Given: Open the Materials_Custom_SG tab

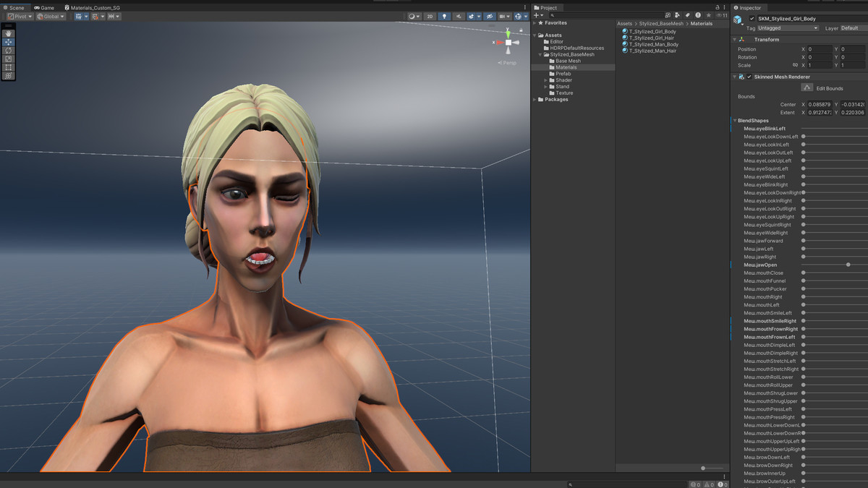Looking at the screenshot, I should [91, 7].
